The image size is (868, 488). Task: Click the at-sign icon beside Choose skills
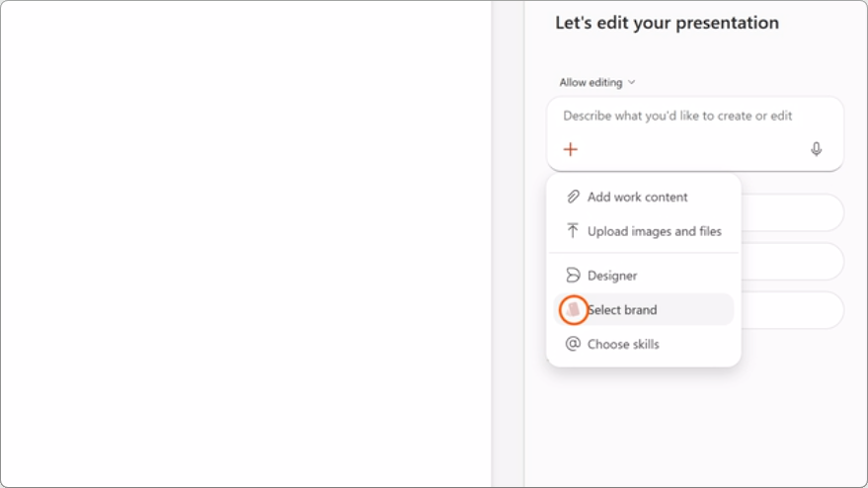tap(573, 344)
